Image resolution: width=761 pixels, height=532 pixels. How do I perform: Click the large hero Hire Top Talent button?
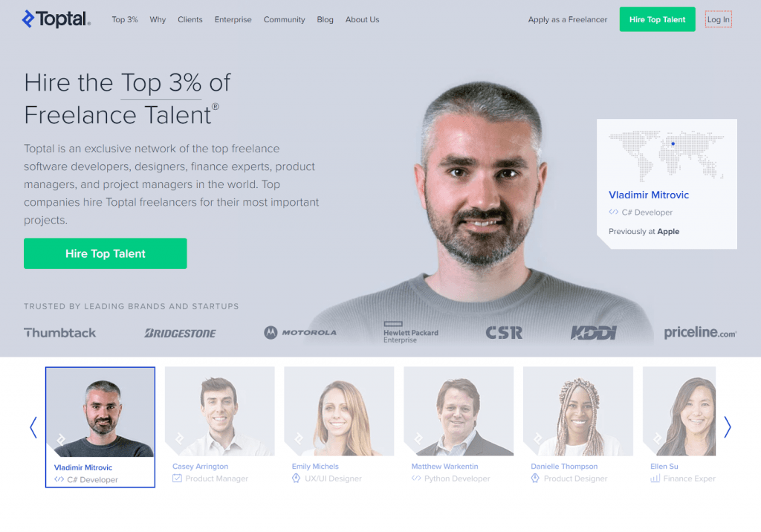click(106, 253)
